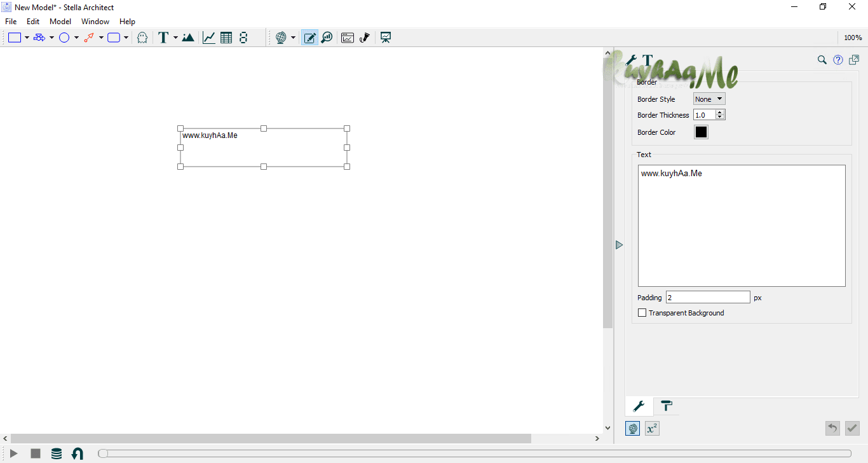Screen dimensions: 868x463
Task: Collapse the properties panel with side triangle
Action: coord(620,245)
